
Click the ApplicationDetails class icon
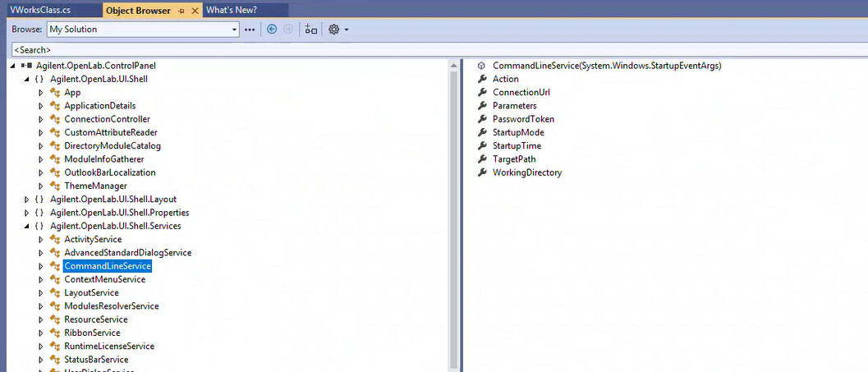tap(54, 106)
